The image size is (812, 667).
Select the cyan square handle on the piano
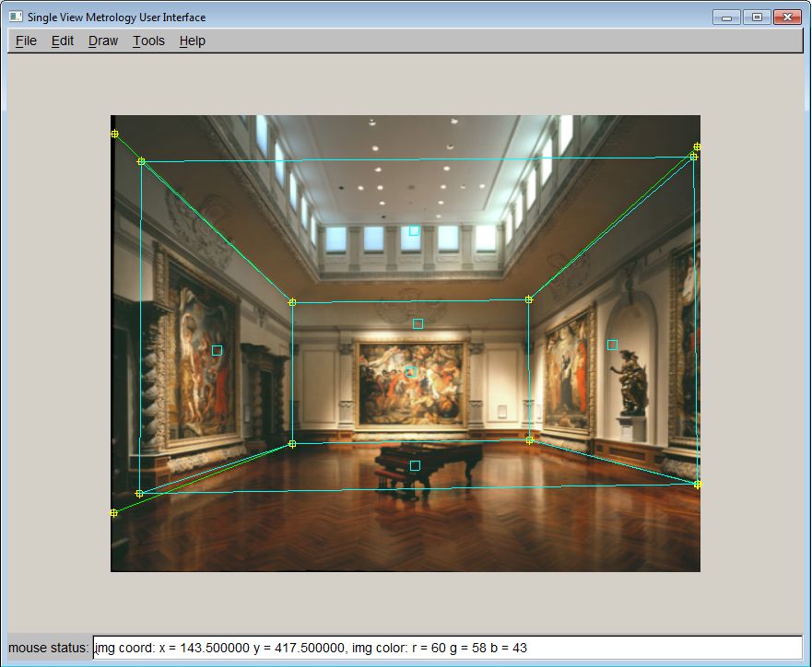coord(415,466)
